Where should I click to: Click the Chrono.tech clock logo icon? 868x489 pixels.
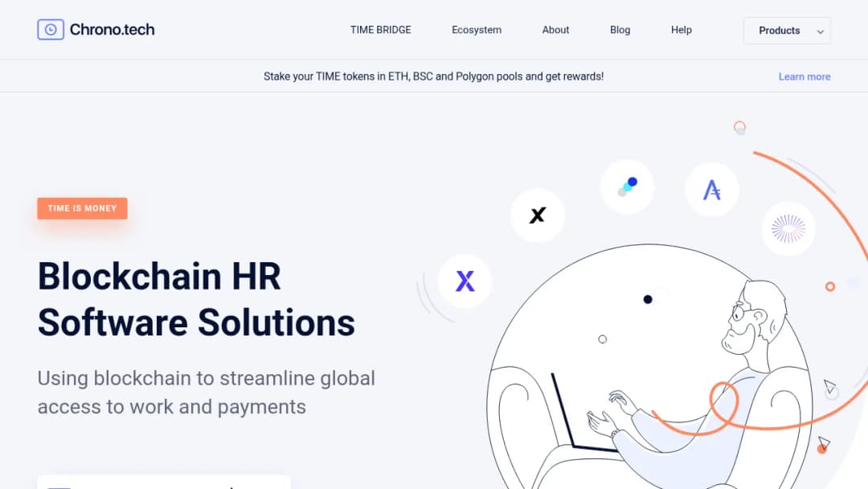coord(51,30)
